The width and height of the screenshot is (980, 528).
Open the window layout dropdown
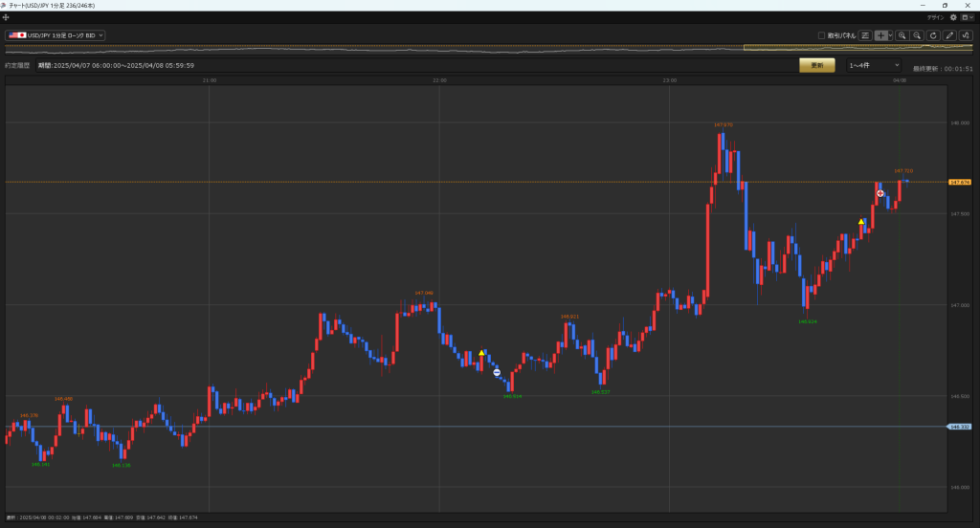(x=967, y=17)
